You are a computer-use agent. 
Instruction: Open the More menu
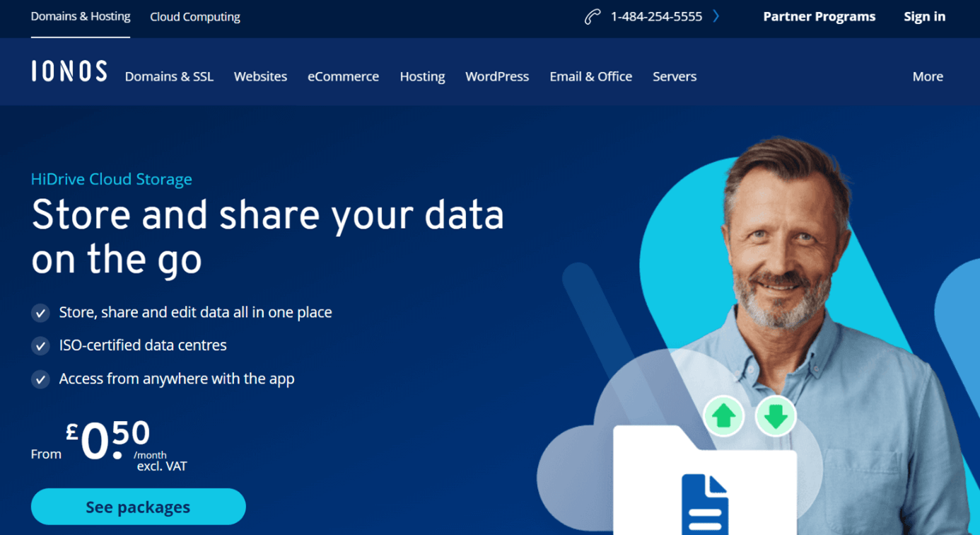pos(928,76)
